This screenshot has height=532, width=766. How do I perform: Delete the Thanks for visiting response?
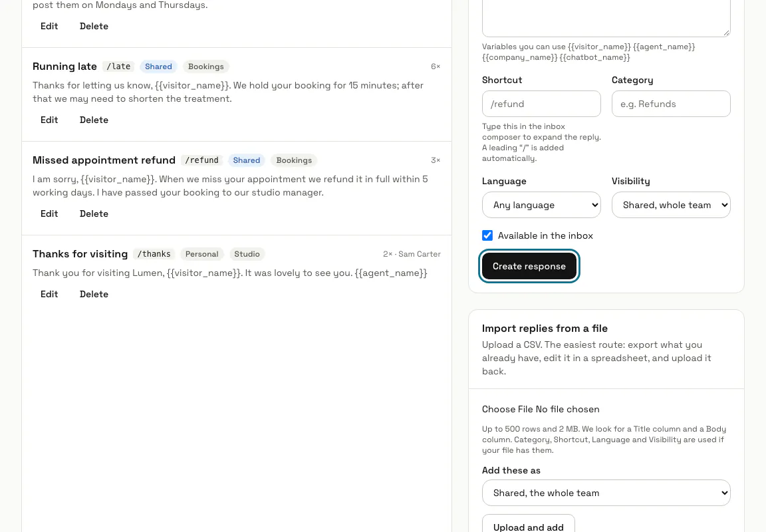coord(94,294)
